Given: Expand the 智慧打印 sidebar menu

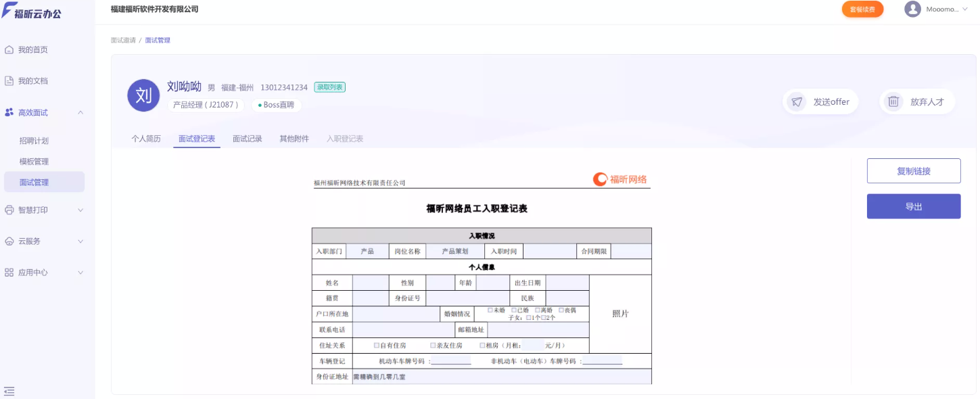Looking at the screenshot, I should (x=80, y=210).
